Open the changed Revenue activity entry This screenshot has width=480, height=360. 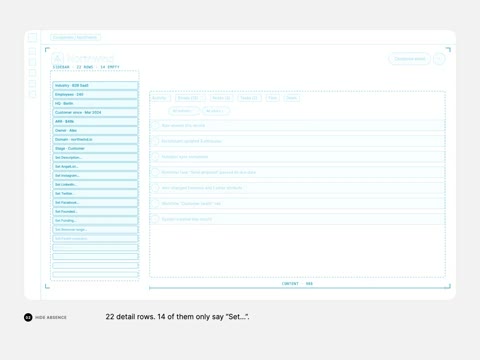click(x=297, y=188)
